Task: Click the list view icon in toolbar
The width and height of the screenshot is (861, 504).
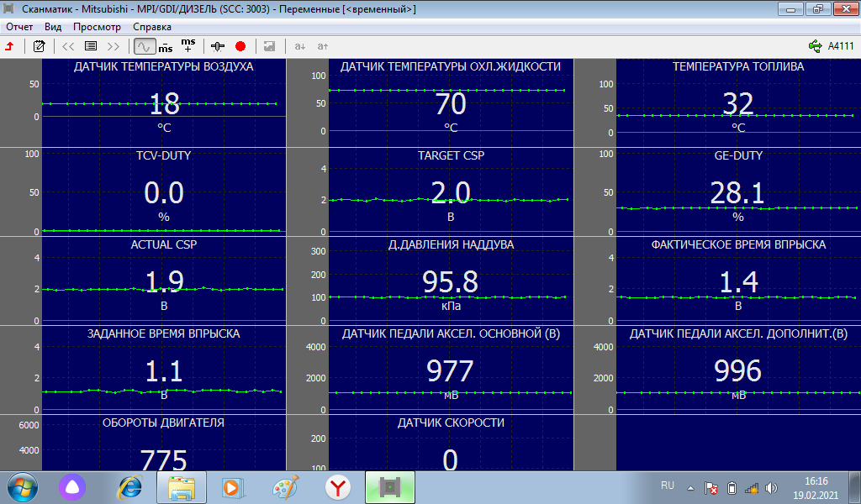Action: click(x=91, y=46)
